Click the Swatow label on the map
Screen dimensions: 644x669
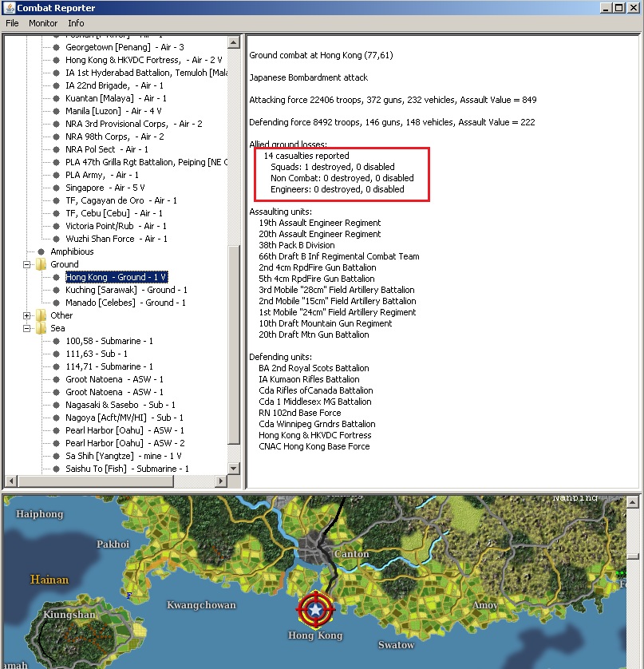[396, 645]
